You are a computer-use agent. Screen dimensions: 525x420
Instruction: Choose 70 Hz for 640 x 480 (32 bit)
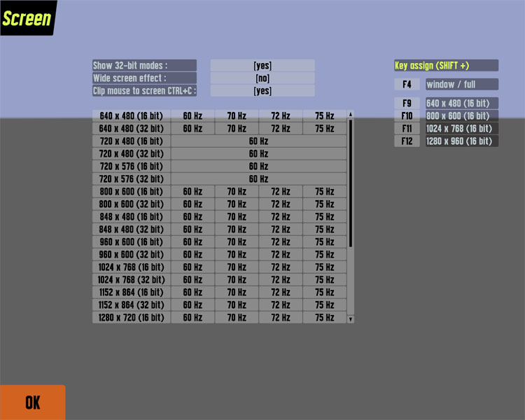[x=237, y=128]
